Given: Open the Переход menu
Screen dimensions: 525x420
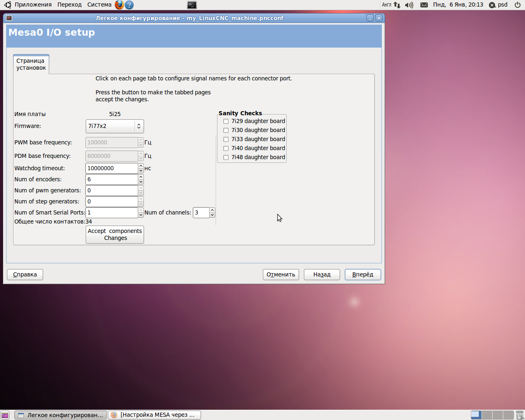Looking at the screenshot, I should (x=69, y=5).
